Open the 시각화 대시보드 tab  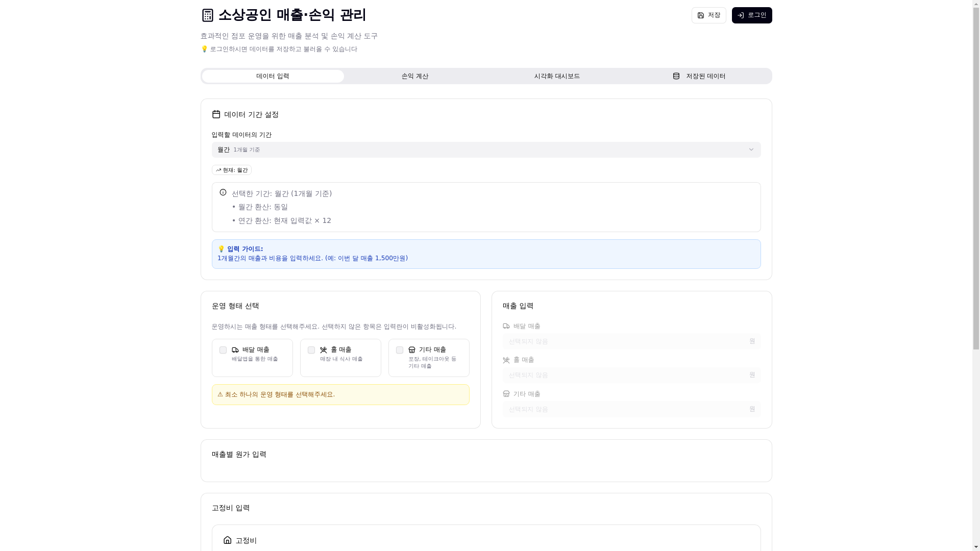click(x=557, y=76)
